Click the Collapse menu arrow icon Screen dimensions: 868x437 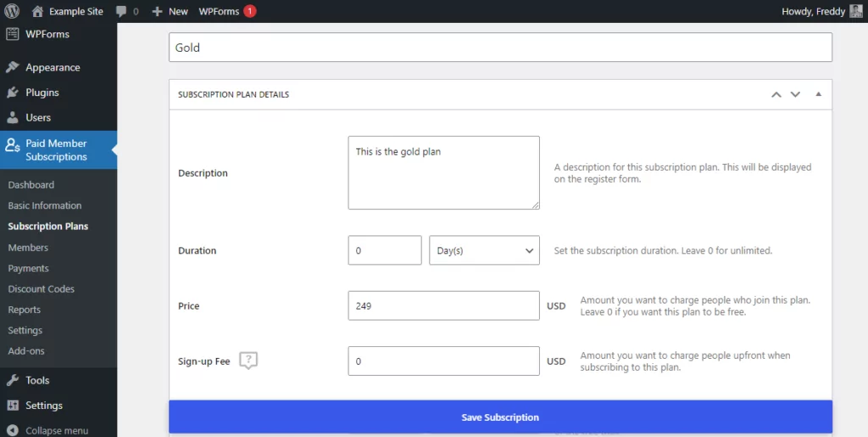[x=12, y=430]
